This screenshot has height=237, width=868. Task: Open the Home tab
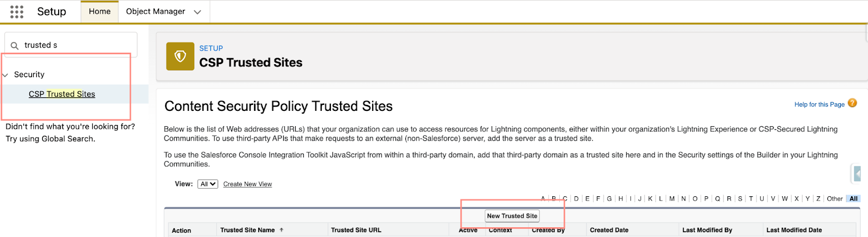point(100,11)
